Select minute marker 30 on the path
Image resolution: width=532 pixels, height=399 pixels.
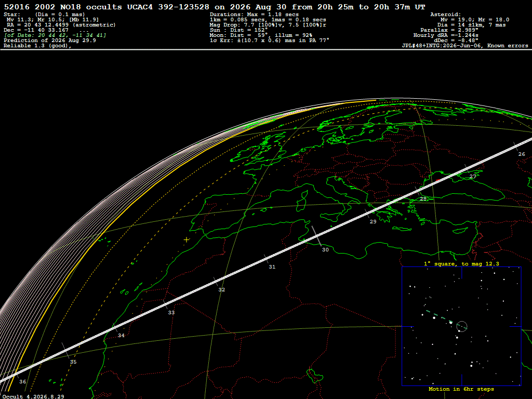(x=325, y=250)
